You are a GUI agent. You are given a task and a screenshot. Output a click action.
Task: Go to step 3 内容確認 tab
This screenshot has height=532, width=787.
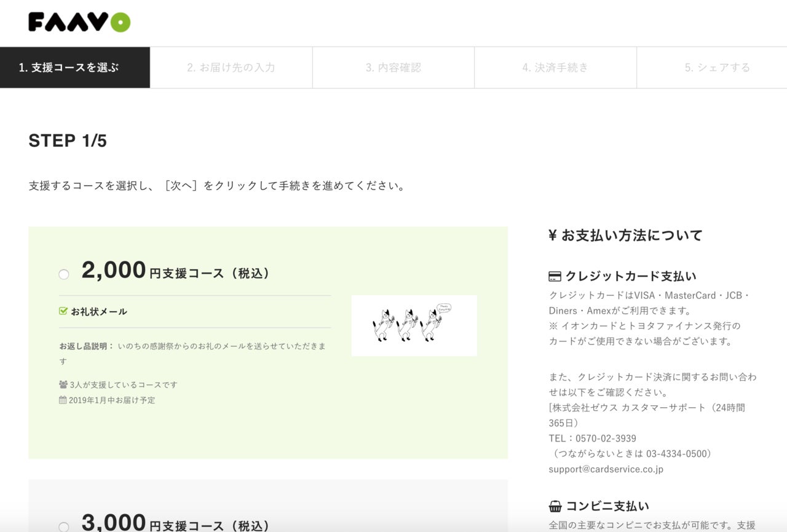(x=393, y=68)
